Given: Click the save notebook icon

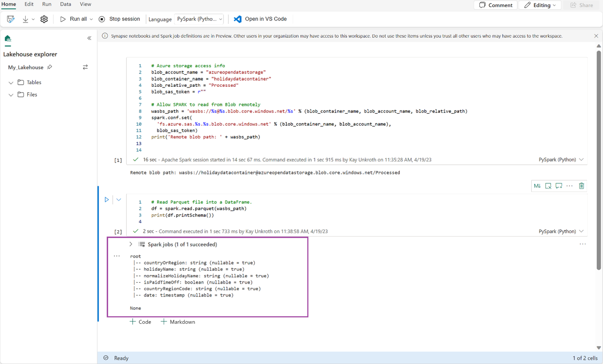Looking at the screenshot, I should (x=11, y=19).
